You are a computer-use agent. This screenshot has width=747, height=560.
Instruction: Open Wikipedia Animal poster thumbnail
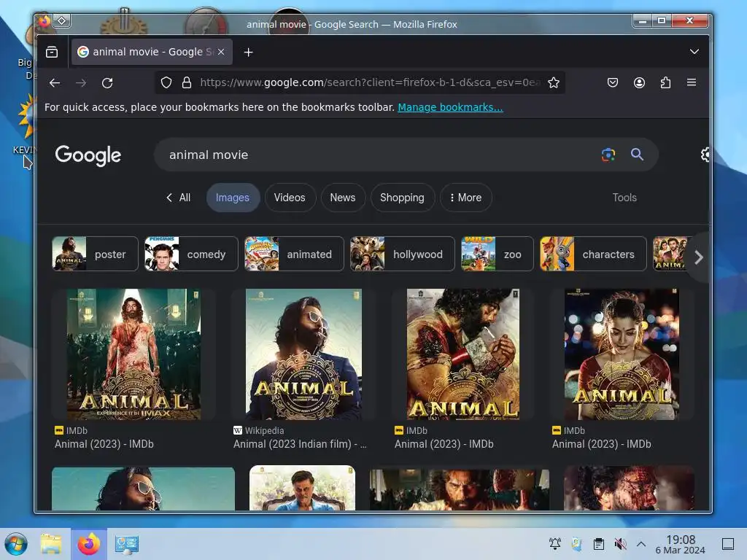point(303,354)
